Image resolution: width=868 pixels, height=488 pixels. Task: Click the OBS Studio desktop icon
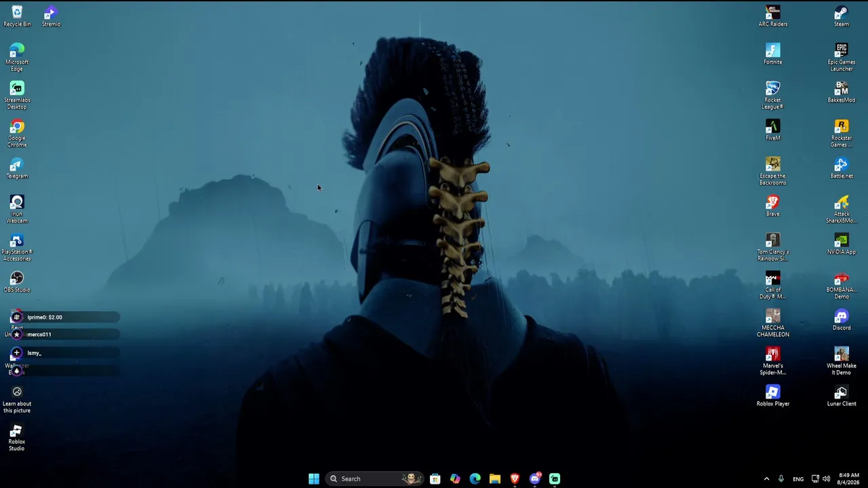[x=17, y=282]
